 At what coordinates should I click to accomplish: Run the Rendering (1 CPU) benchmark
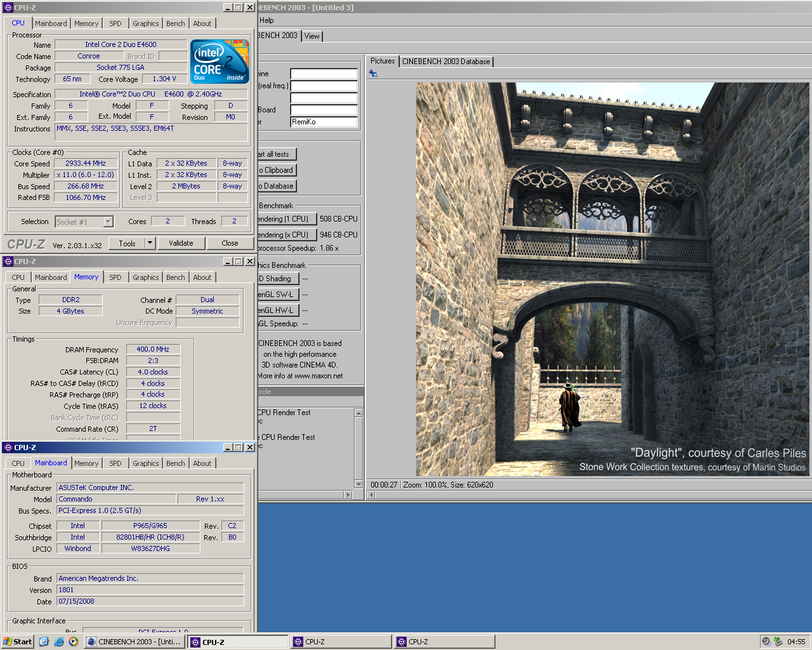point(287,219)
